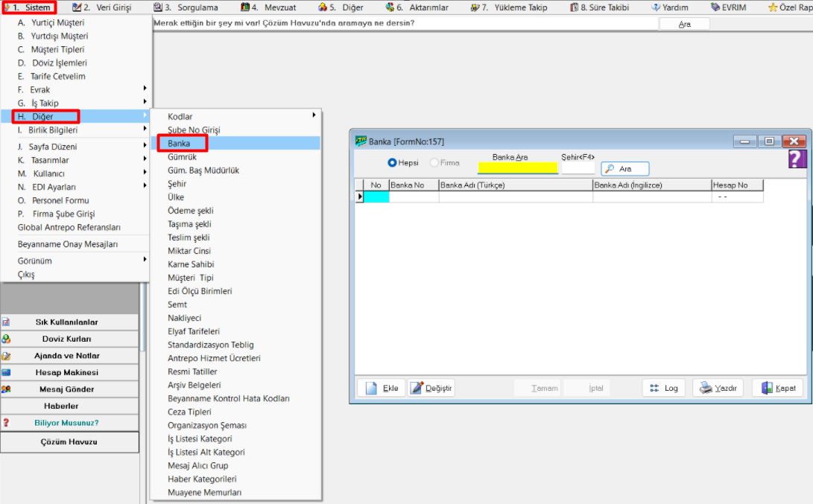Expand the Görünüm submenu
Screen dimensions: 813x504
click(x=145, y=259)
